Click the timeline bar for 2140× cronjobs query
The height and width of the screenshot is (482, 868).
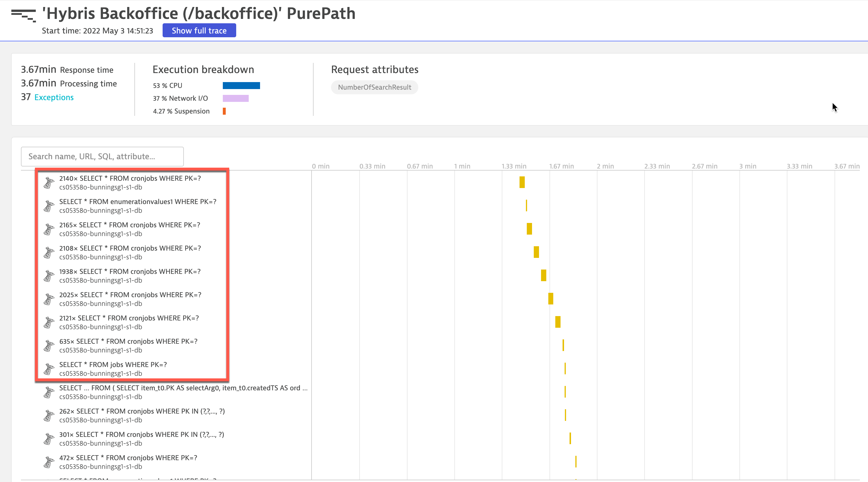pyautogui.click(x=522, y=182)
